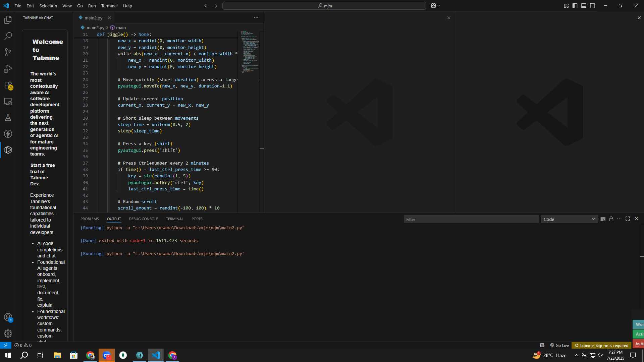Switch to the PROBLEMS tab
Viewport: 644px width, 362px height.
90,219
